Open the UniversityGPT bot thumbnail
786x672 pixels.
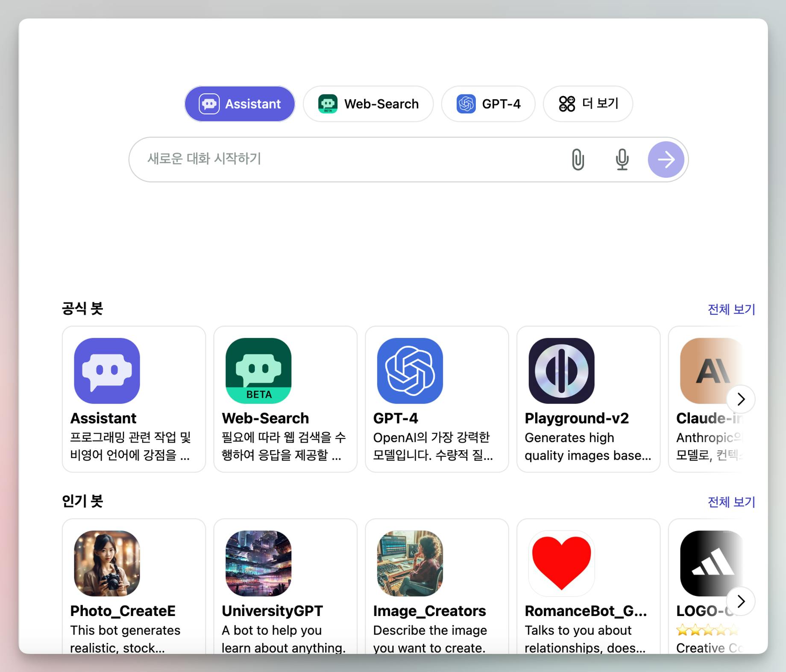point(258,563)
